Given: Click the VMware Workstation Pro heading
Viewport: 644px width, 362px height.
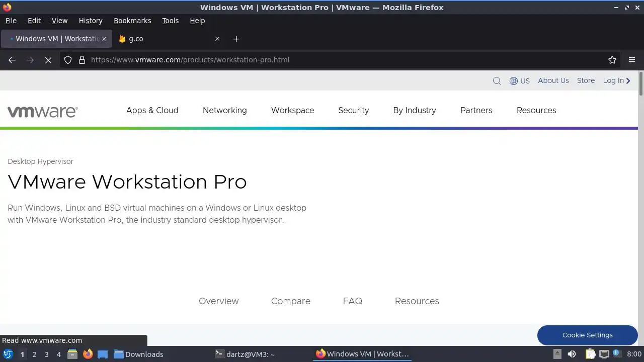Looking at the screenshot, I should pos(127,182).
